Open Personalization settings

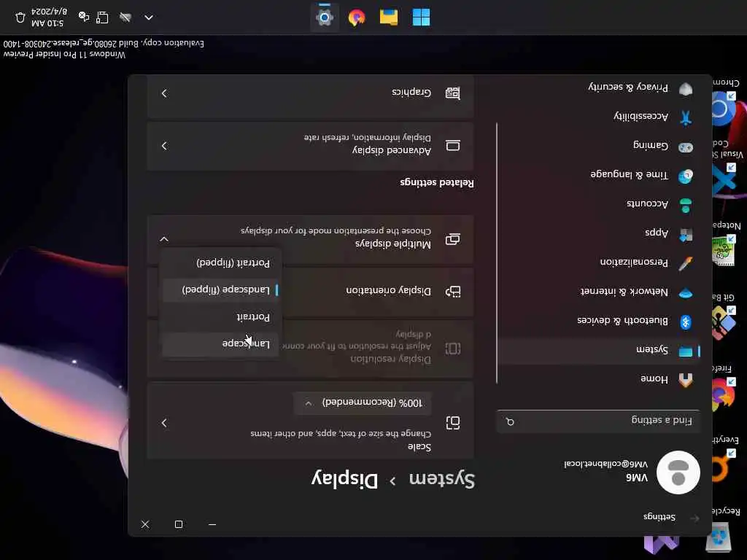pyautogui.click(x=598, y=262)
